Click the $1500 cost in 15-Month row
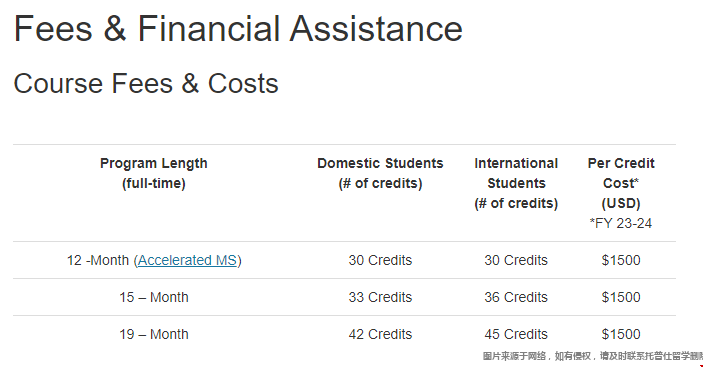 pos(621,297)
